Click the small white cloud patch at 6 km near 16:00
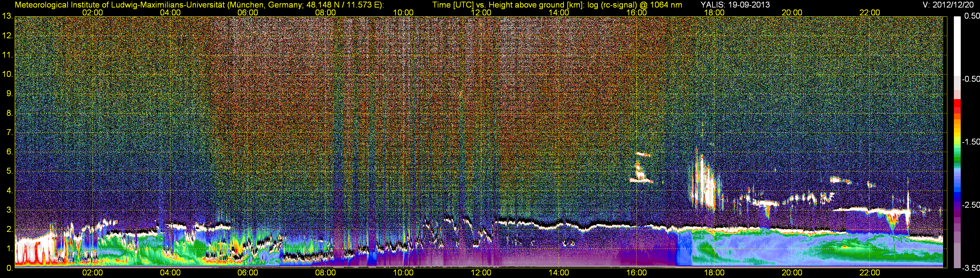The image size is (980, 278). coord(643,154)
